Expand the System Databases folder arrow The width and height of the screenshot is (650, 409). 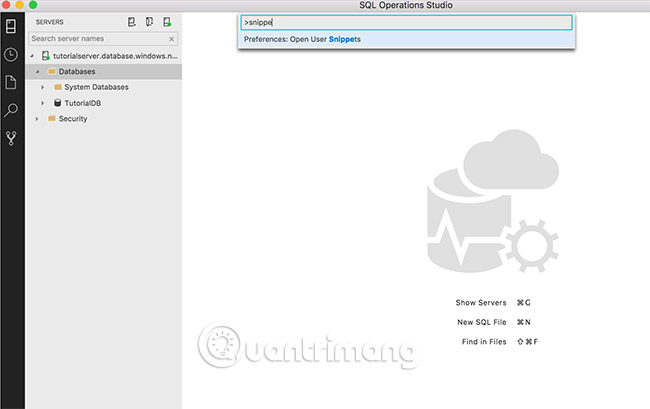coord(42,87)
